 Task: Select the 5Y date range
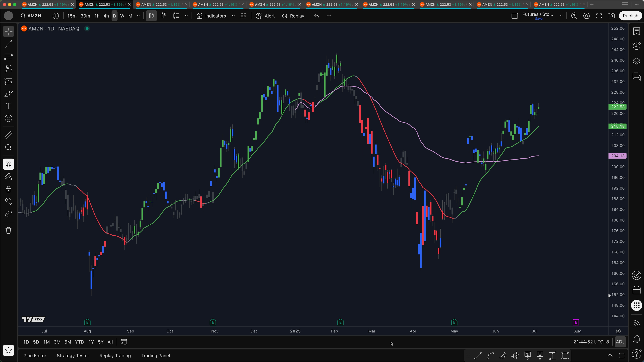pyautogui.click(x=100, y=342)
